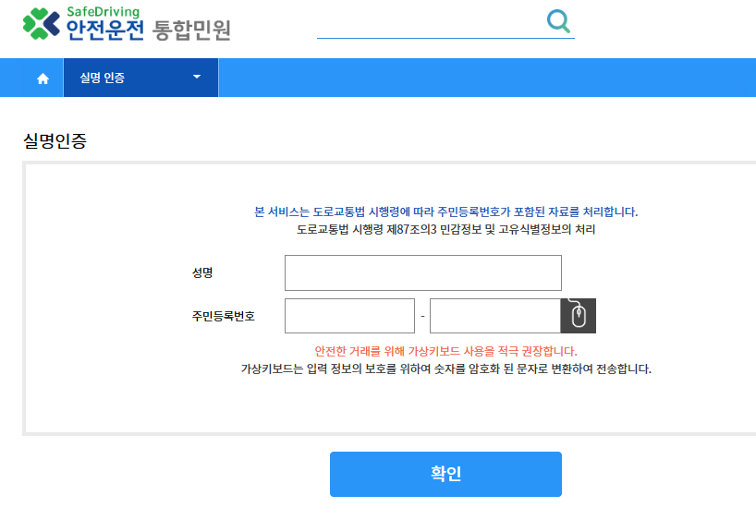Click 가상키보드는 입력 정보의 보호 description
The width and height of the screenshot is (756, 532).
pyautogui.click(x=446, y=369)
